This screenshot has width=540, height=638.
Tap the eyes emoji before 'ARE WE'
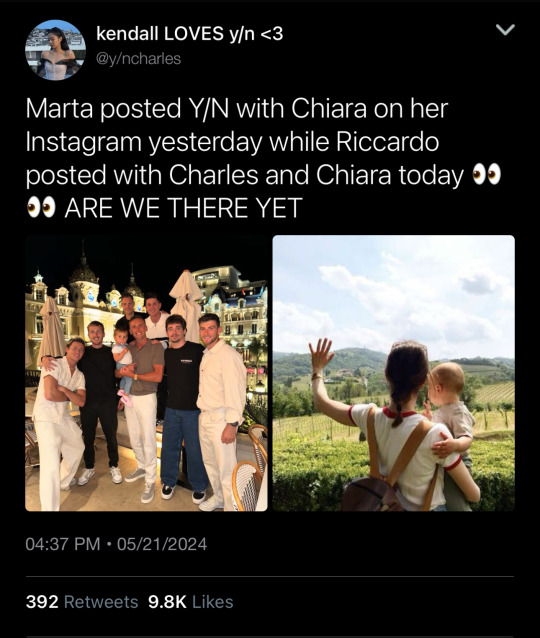[41, 208]
